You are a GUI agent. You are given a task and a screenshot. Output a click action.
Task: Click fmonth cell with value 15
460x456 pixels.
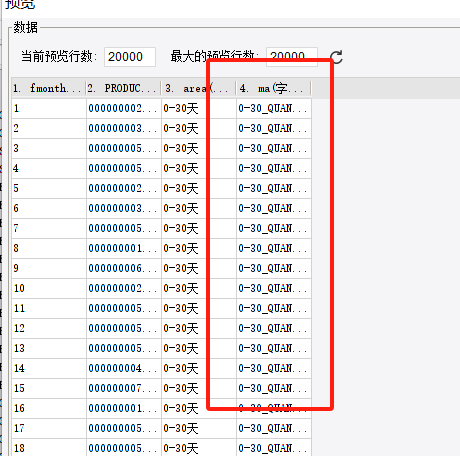click(x=49, y=388)
